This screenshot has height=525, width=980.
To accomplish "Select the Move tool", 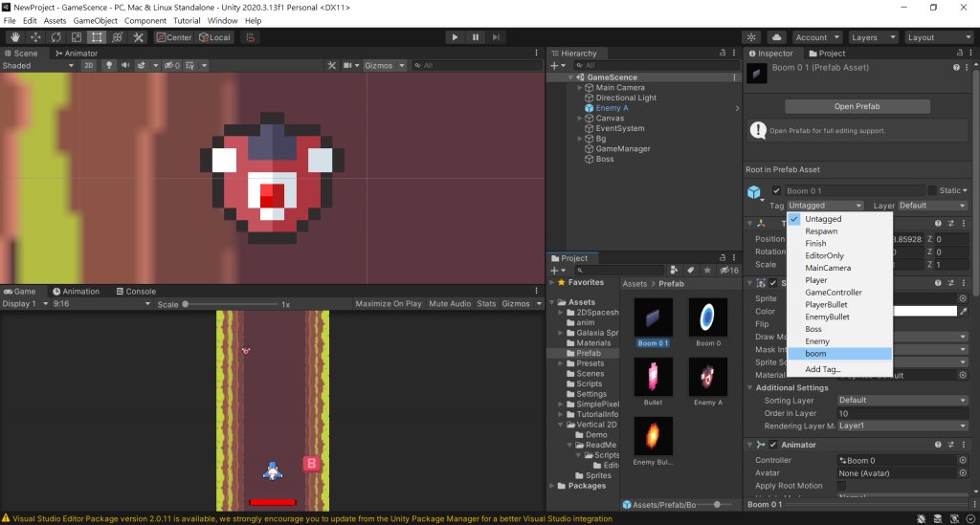I will (35, 37).
